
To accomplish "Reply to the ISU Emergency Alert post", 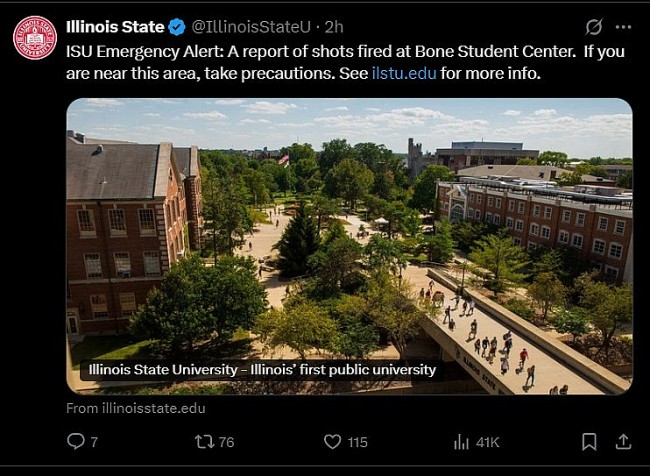I will coord(76,441).
